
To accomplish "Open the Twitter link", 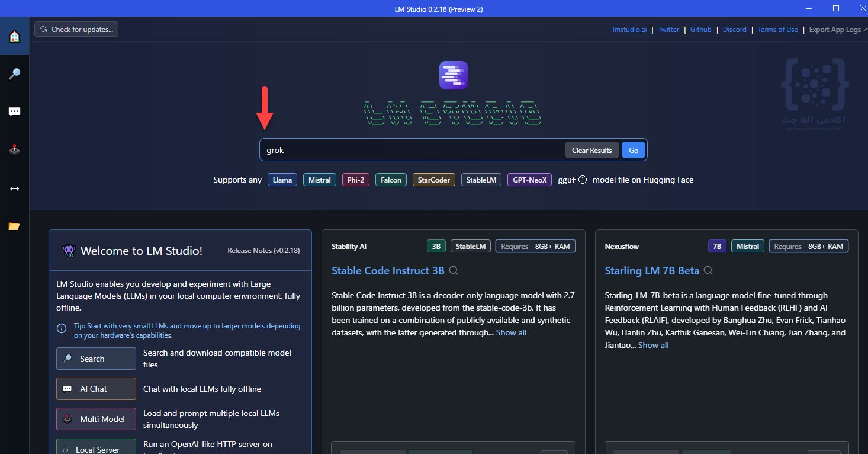I will tap(668, 30).
